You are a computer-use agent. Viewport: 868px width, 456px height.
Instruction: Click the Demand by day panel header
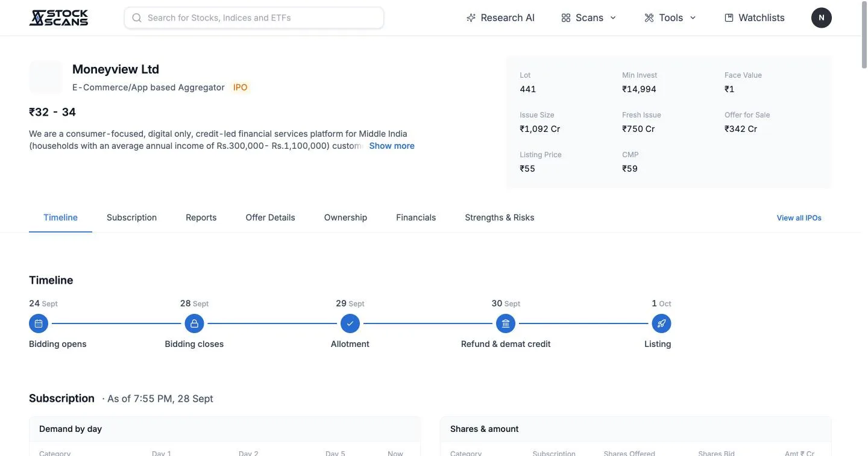[225, 429]
